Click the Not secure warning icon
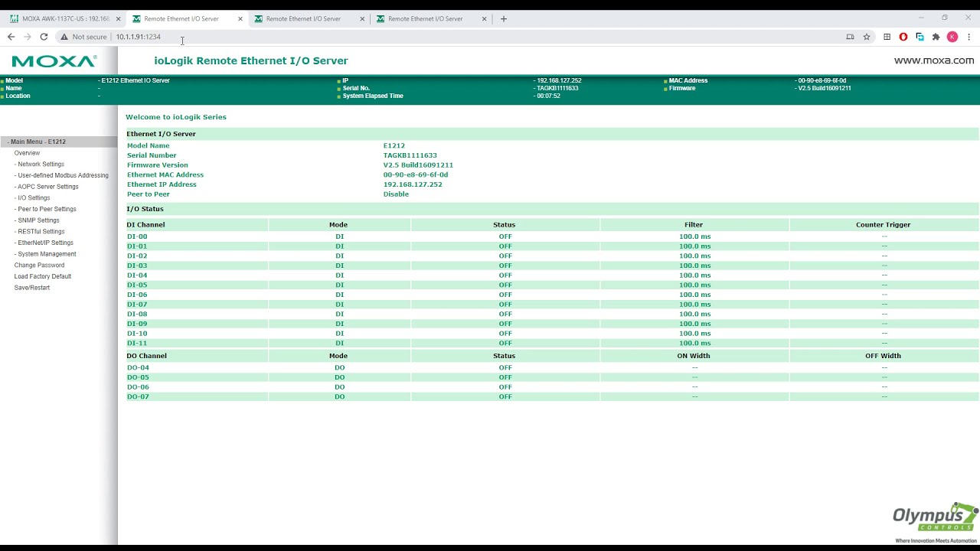The width and height of the screenshot is (980, 551). [x=64, y=37]
